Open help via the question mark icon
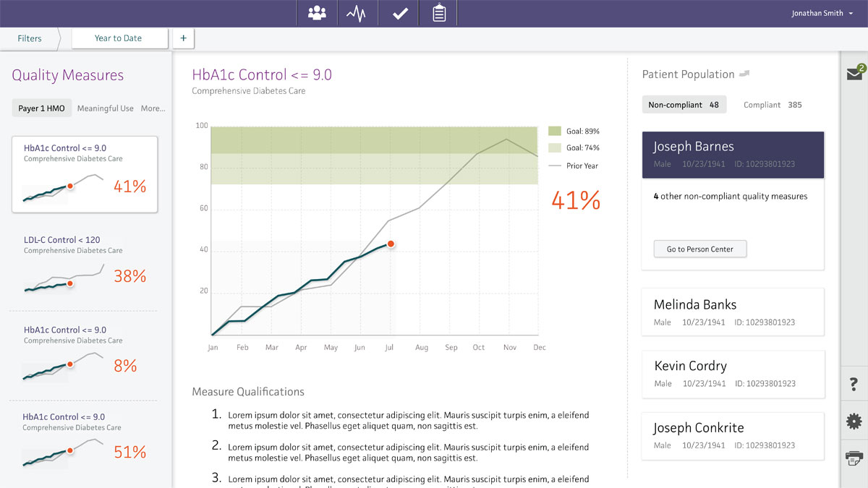The height and width of the screenshot is (488, 868). tap(854, 386)
